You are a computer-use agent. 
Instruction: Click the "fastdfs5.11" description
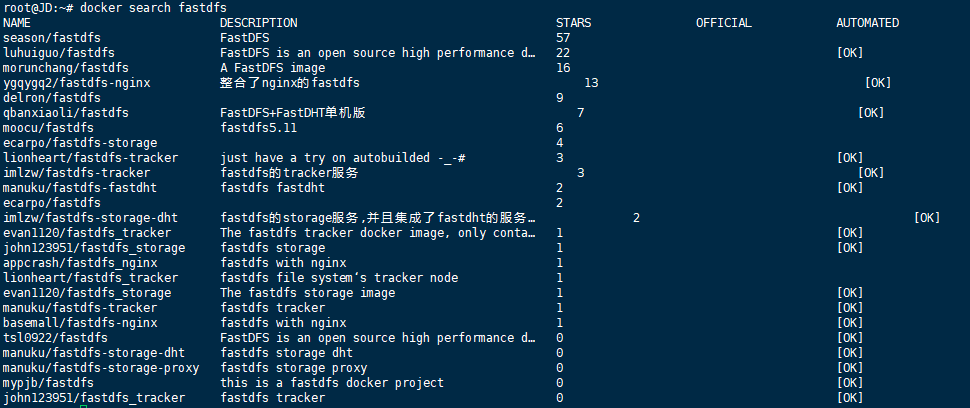[x=258, y=128]
